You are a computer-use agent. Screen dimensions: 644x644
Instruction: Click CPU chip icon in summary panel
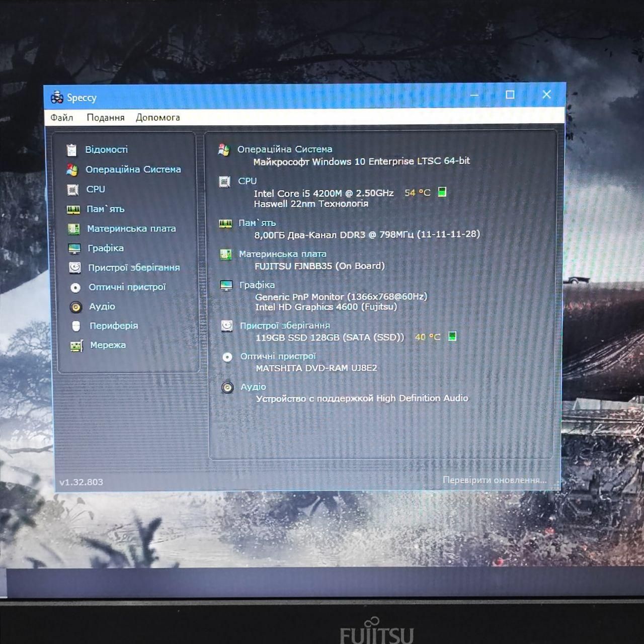224,182
